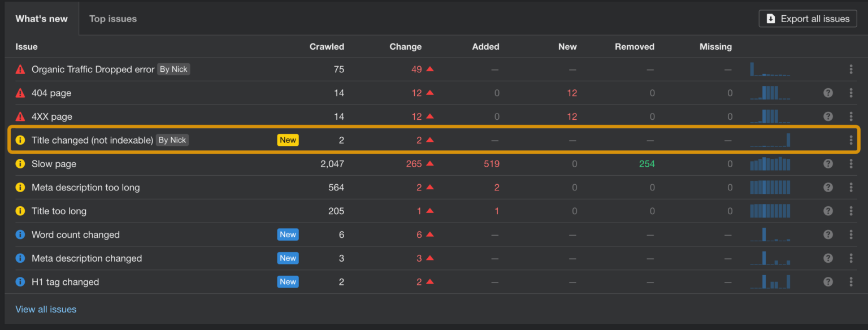
Task: Click the info icon beside Title changed (not indexable)
Action: click(x=20, y=140)
